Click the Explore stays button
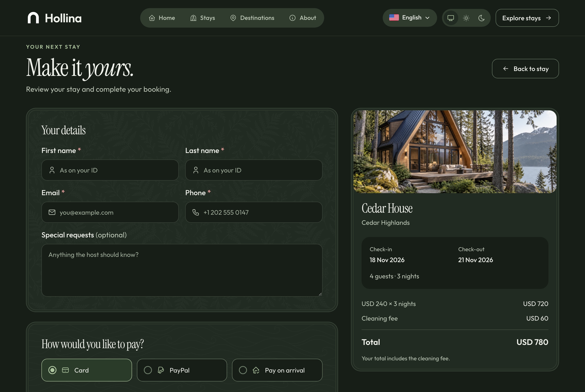This screenshot has width=585, height=392. (527, 18)
